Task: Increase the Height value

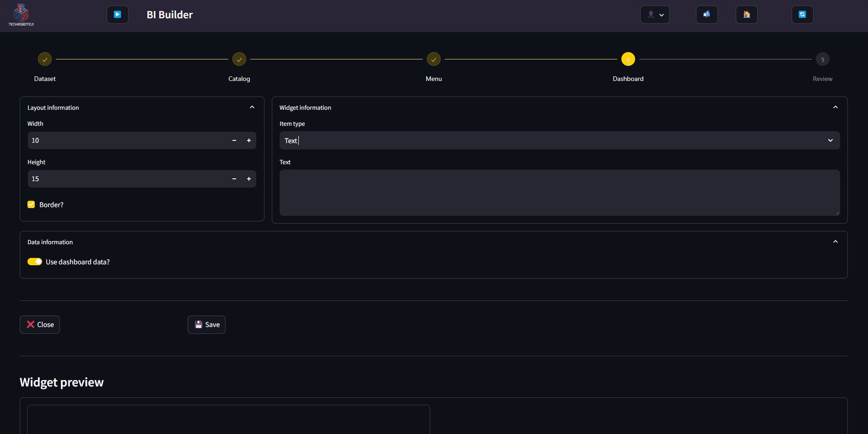Action: click(249, 179)
